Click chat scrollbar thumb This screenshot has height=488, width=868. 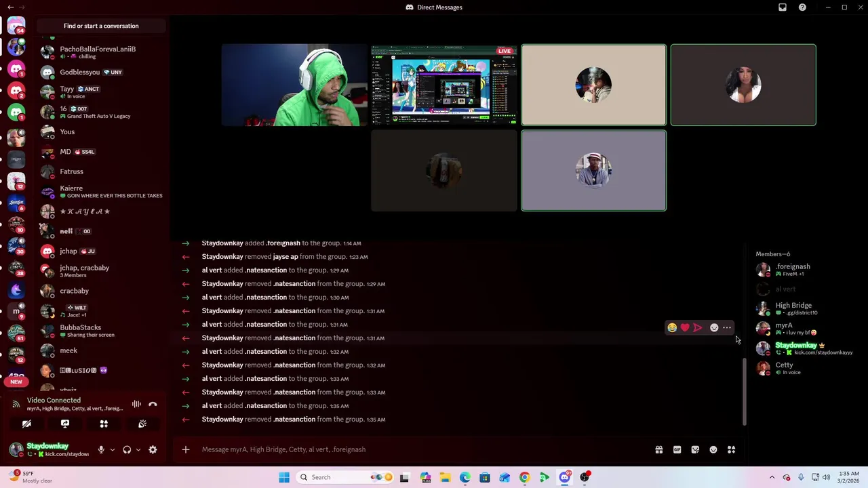(x=744, y=392)
